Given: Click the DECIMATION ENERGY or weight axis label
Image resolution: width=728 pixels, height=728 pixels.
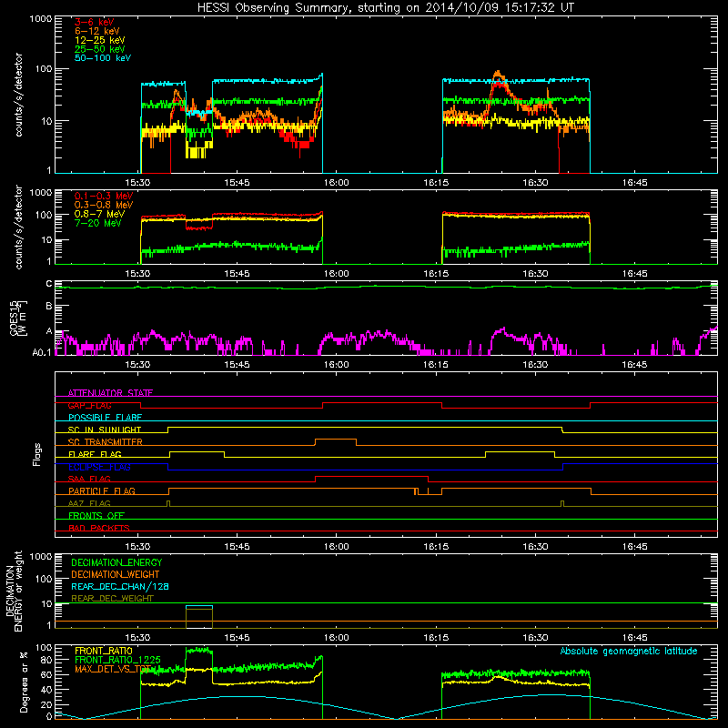Looking at the screenshot, I should pyautogui.click(x=14, y=591).
